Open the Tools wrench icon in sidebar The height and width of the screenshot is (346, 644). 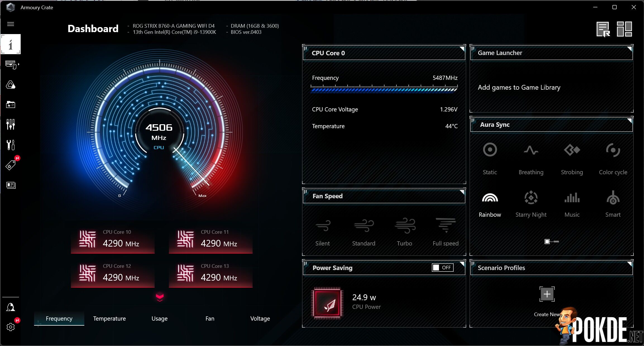11,145
